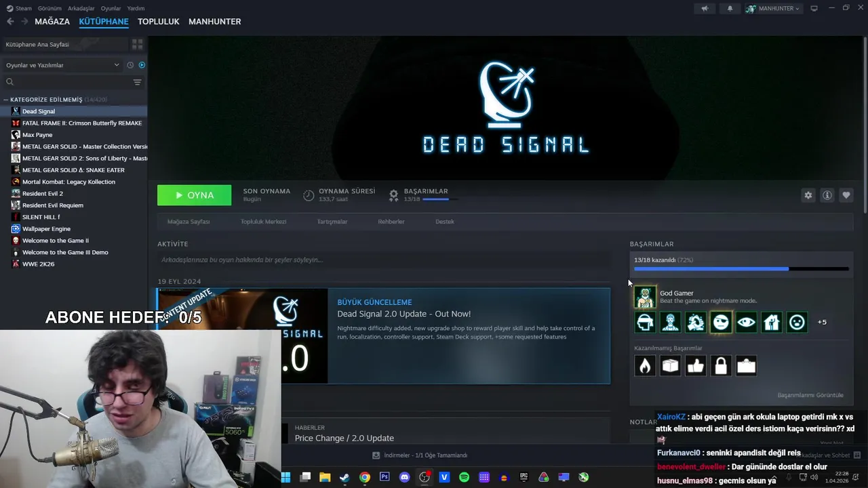Click activity comment input field
Image resolution: width=868 pixels, height=488 pixels.
[384, 260]
